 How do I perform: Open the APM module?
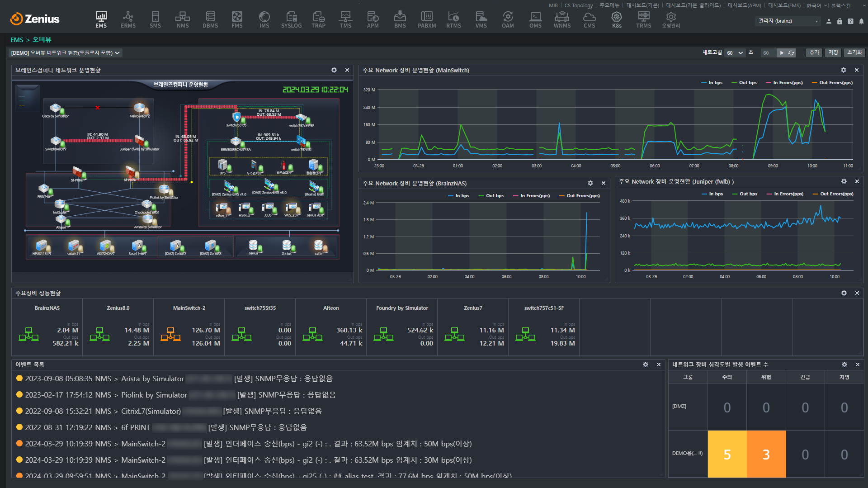[373, 19]
